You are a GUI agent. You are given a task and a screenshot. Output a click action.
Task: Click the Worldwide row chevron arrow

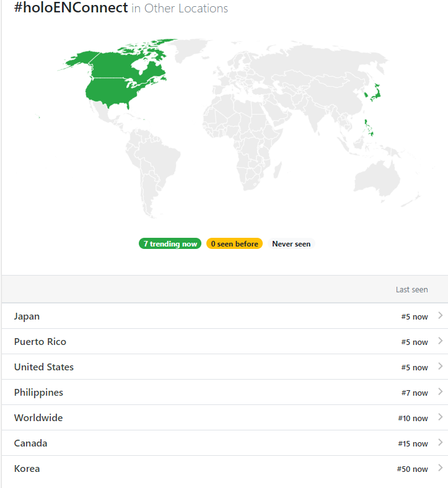point(440,417)
